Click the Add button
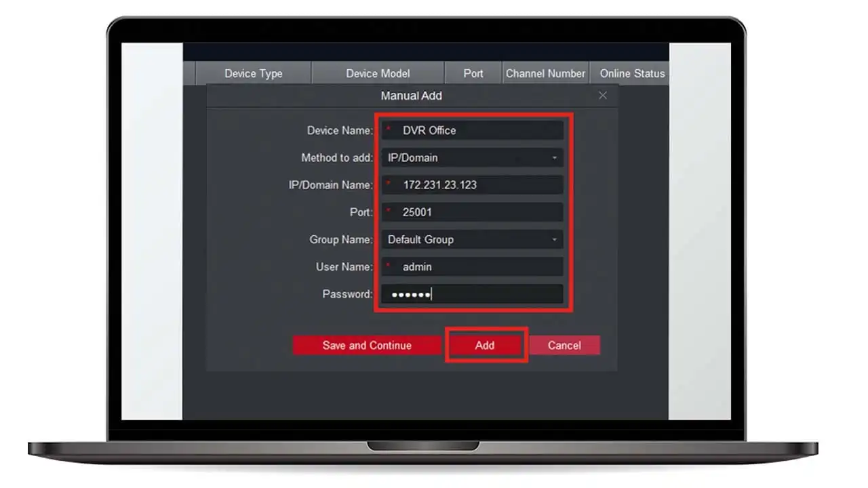The width and height of the screenshot is (868, 488). [485, 345]
